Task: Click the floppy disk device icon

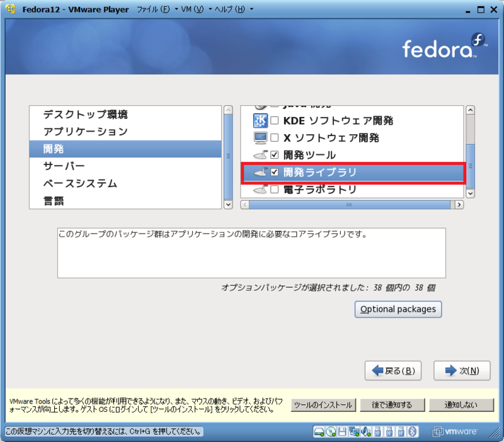Action: click(341, 433)
